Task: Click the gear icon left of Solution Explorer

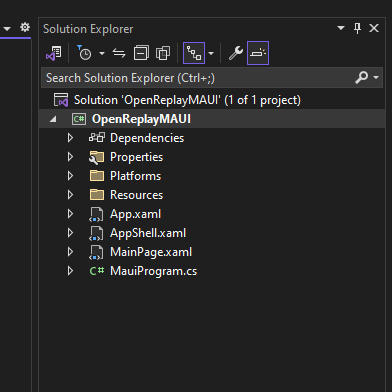Action: [x=25, y=27]
